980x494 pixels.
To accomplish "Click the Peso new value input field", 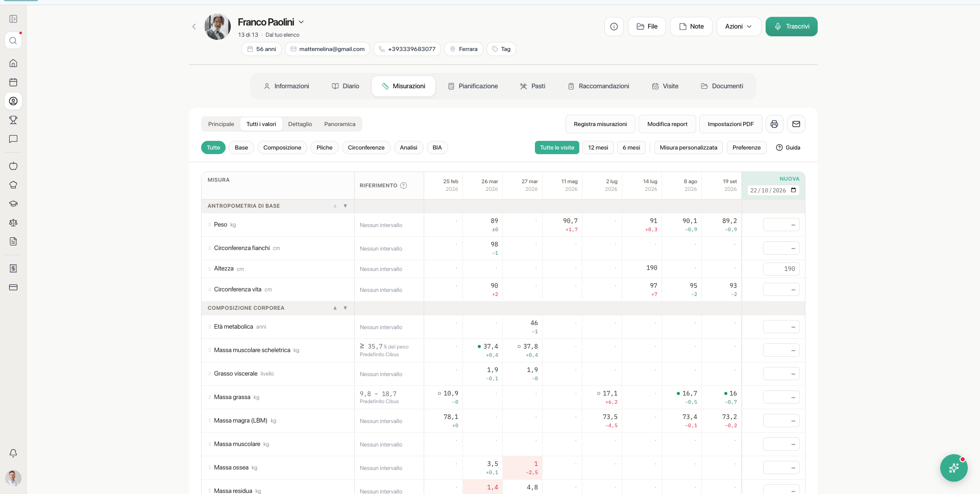I will pyautogui.click(x=781, y=225).
